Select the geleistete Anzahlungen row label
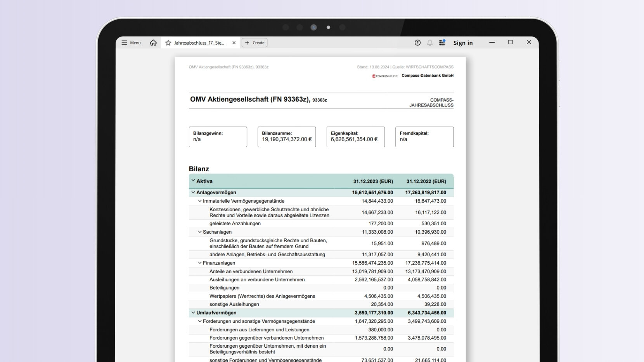This screenshot has height=362, width=644. click(235, 224)
